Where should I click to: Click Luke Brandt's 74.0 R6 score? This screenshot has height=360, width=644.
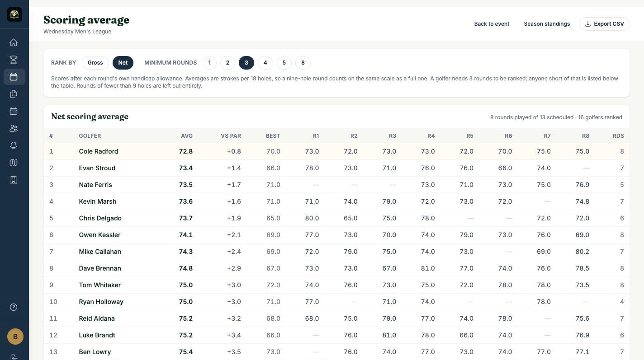[x=505, y=335]
